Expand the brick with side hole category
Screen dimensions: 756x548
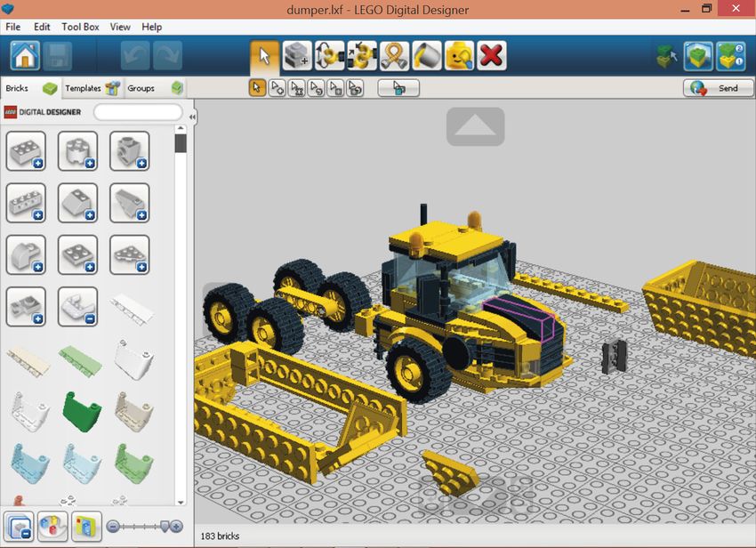(x=130, y=151)
